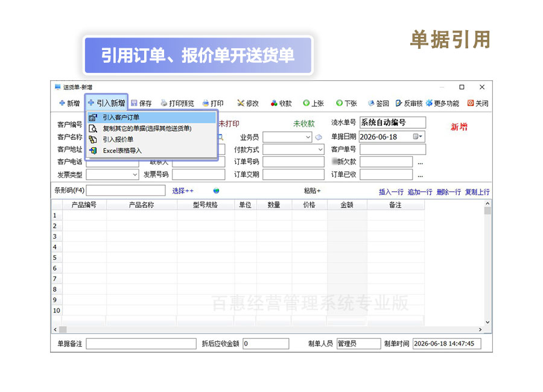
Task: Click the 产品编号 column header
Action: (84, 205)
